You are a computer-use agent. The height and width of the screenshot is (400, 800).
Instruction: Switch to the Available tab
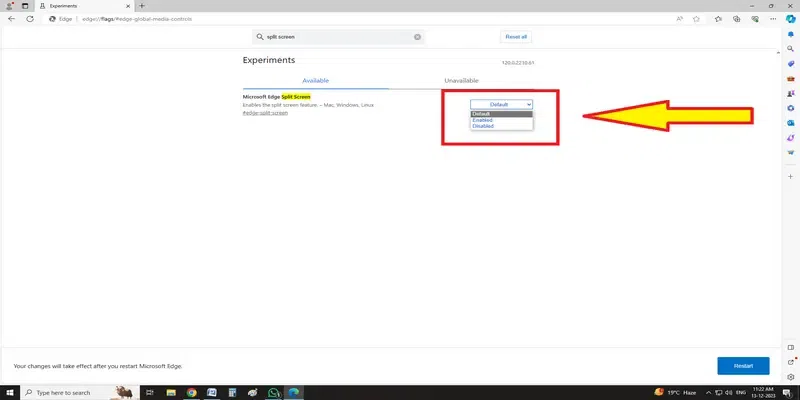315,81
